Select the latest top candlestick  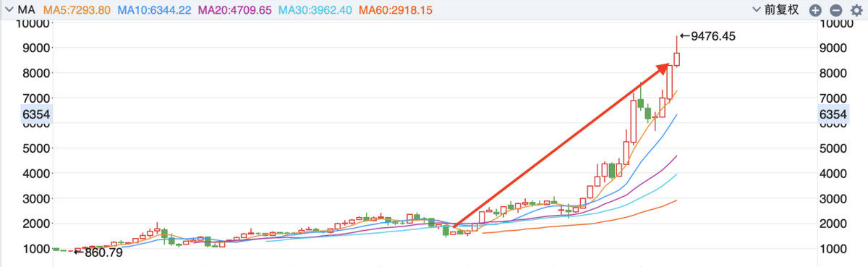(x=677, y=59)
